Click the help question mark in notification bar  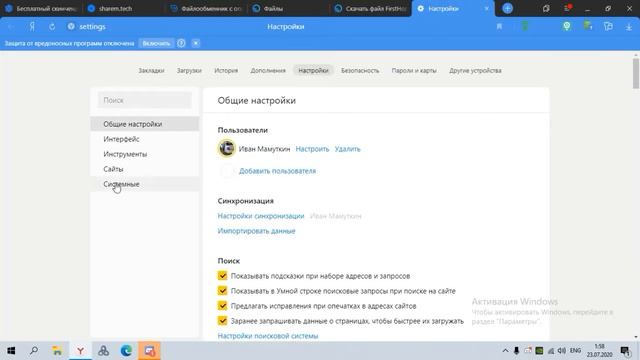pos(181,43)
